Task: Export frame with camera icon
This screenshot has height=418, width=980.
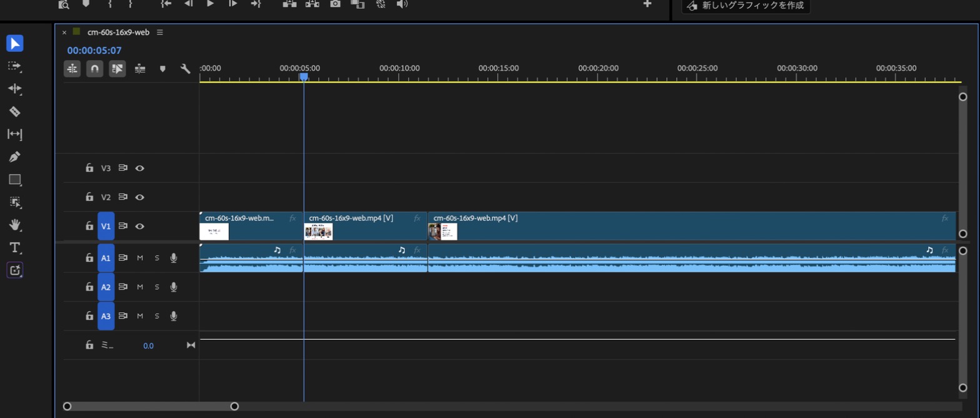Action: pos(336,4)
